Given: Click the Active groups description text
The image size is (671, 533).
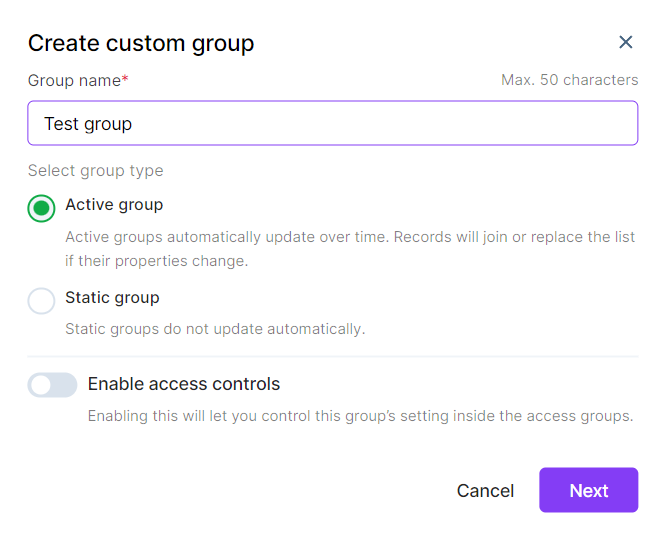Looking at the screenshot, I should point(350,249).
